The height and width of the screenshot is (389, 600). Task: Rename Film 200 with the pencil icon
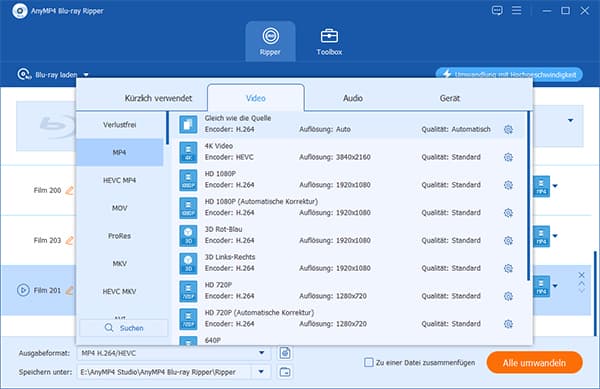[x=70, y=190]
